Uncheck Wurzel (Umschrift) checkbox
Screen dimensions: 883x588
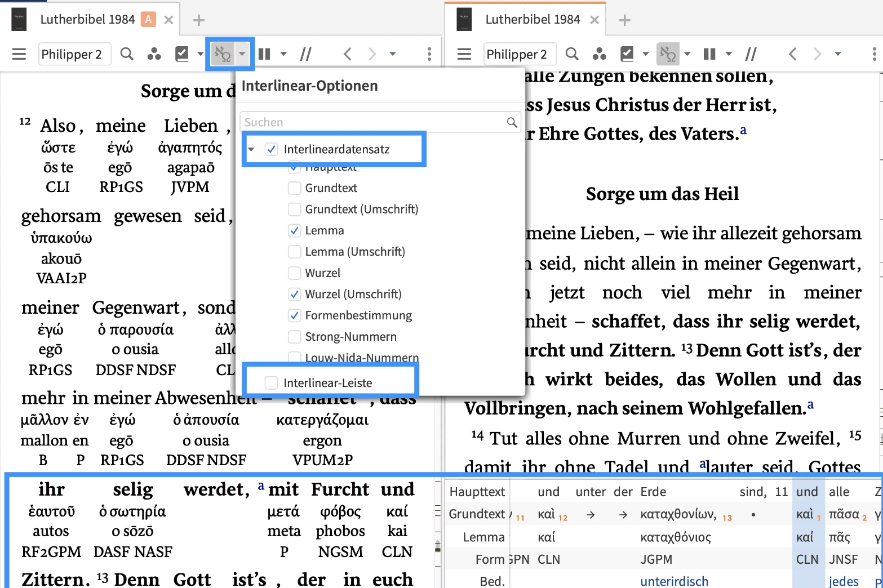pyautogui.click(x=294, y=294)
